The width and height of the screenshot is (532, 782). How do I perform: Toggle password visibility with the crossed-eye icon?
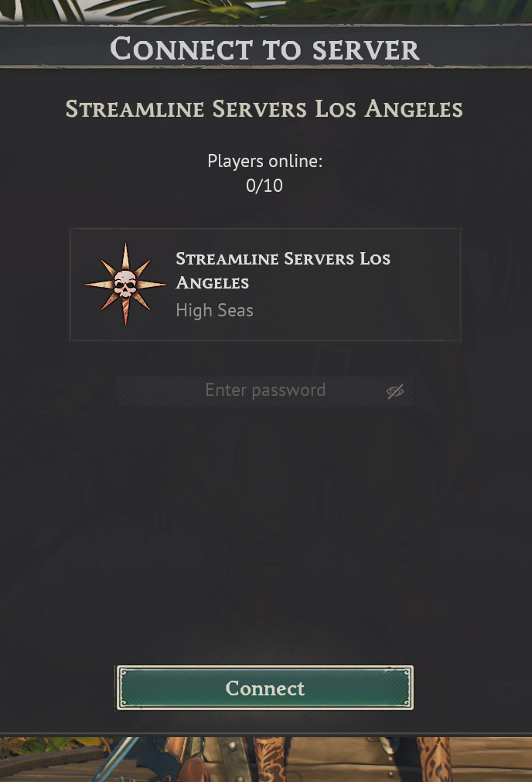point(395,391)
